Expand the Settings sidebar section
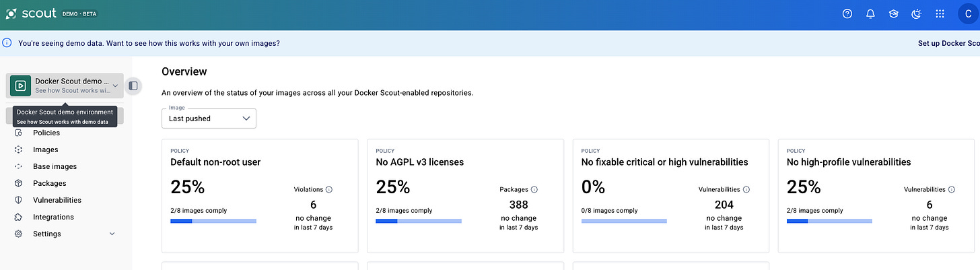Viewport: 980px width, 270px height. [65, 234]
